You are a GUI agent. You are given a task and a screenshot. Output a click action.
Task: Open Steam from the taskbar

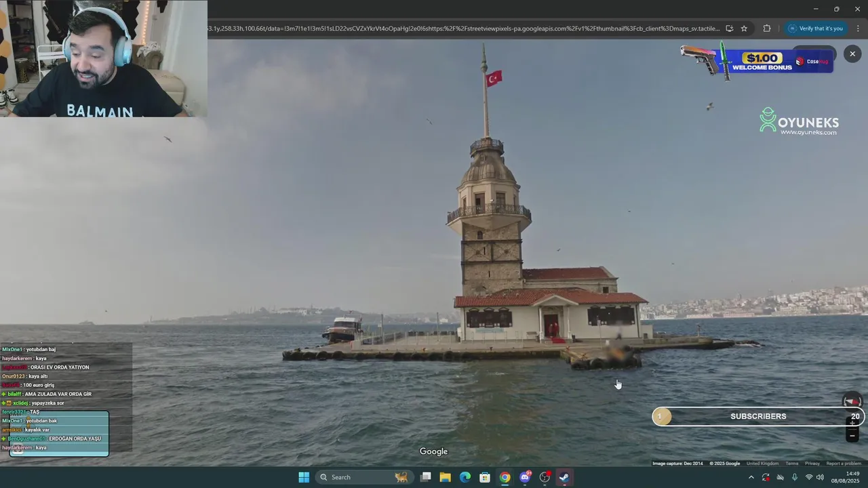pyautogui.click(x=564, y=477)
